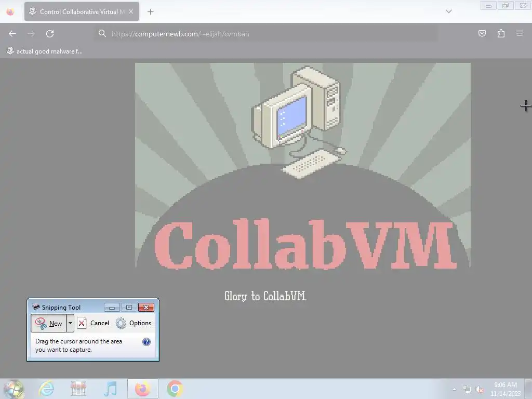
Task: Click the 'Glory to CollabVM.' text
Action: (x=265, y=296)
